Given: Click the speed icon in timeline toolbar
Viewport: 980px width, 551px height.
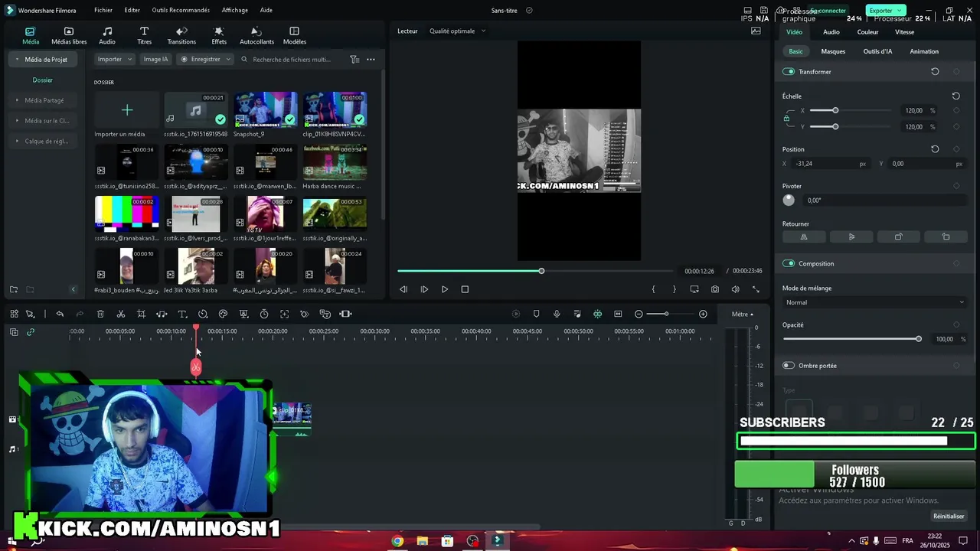Looking at the screenshot, I should (203, 314).
